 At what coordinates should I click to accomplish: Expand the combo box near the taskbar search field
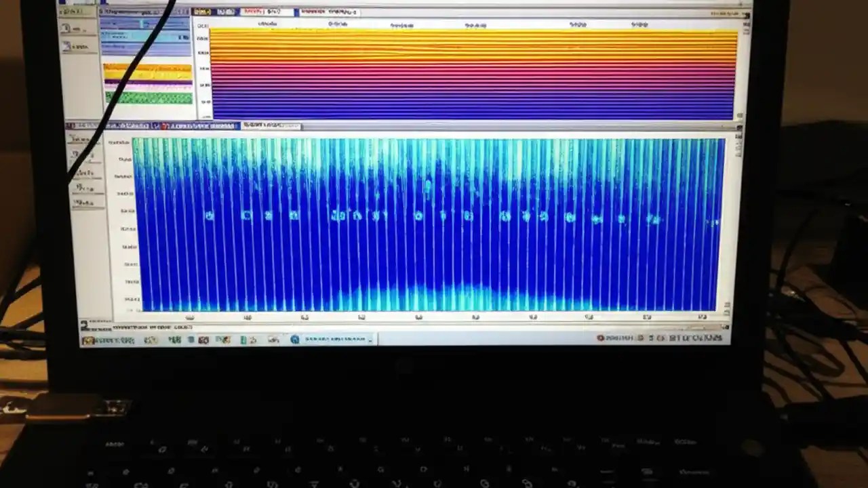pyautogui.click(x=371, y=340)
